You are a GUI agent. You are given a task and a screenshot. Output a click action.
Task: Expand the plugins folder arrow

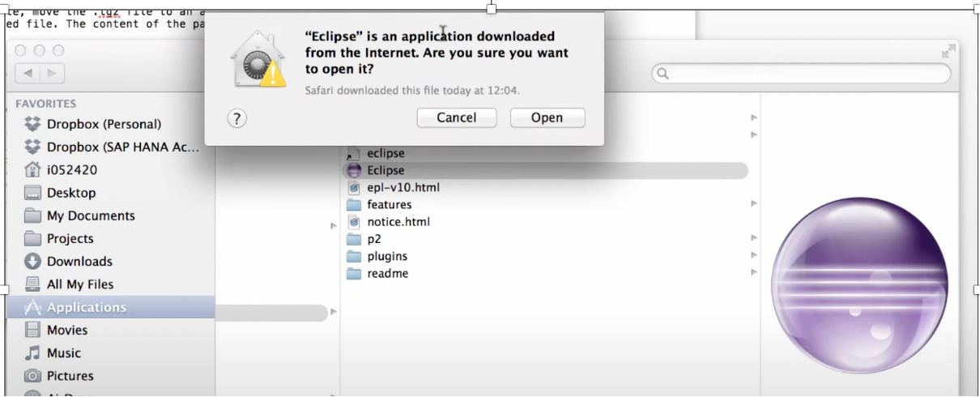tap(754, 256)
